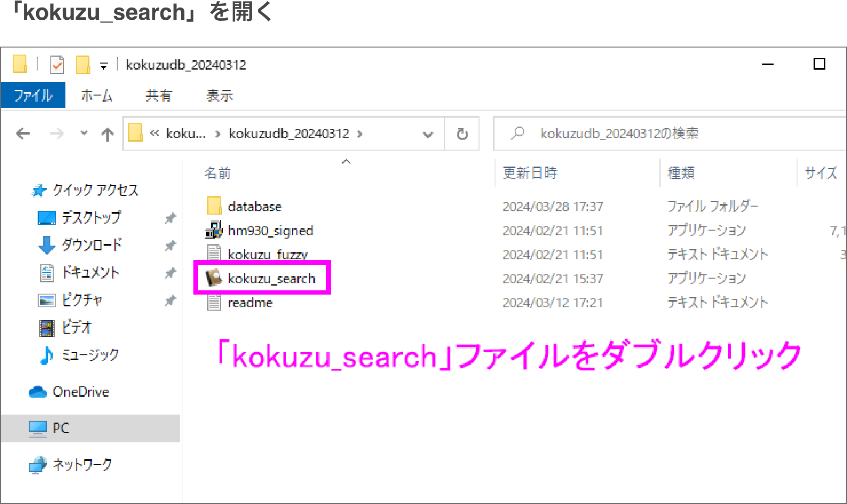Viewport: 847px width, 504px height.
Task: Click the Forward navigation arrow
Action: pyautogui.click(x=57, y=134)
